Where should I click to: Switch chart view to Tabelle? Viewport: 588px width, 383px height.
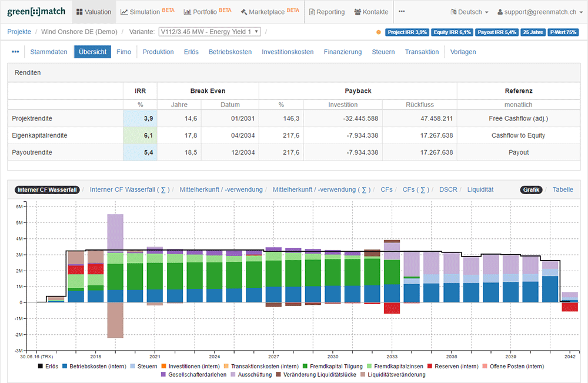563,189
